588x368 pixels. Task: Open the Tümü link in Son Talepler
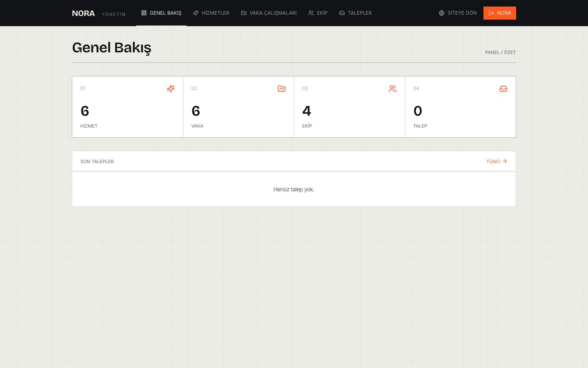pos(497,162)
